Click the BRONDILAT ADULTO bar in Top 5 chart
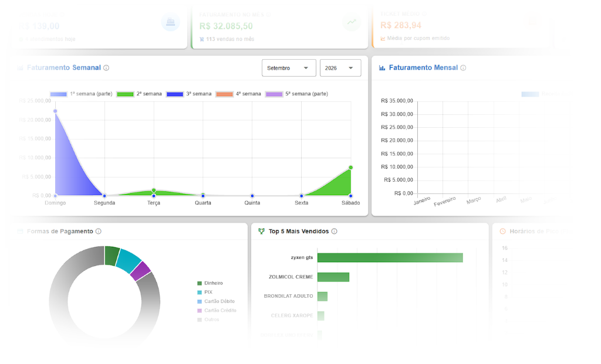601x364 pixels. pyautogui.click(x=322, y=296)
